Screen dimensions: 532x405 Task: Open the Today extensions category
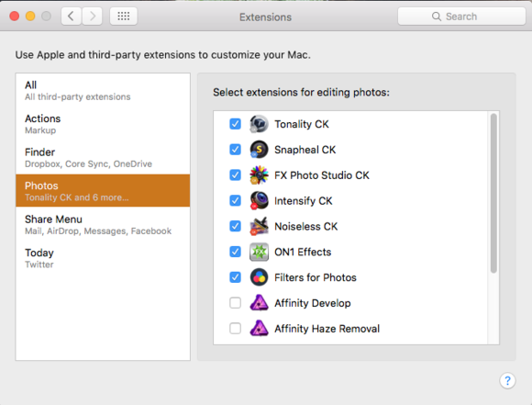[103, 258]
